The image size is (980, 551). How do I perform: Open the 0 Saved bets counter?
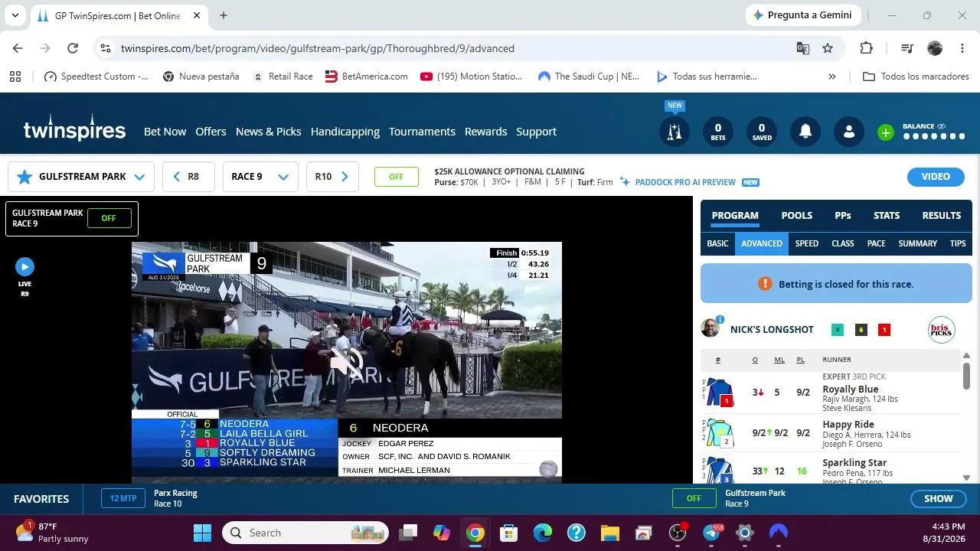point(762,132)
